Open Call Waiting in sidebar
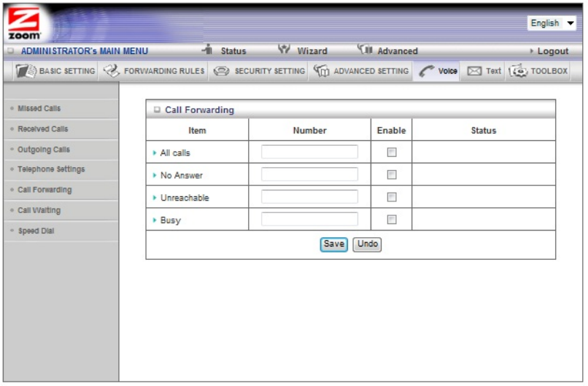 (39, 210)
